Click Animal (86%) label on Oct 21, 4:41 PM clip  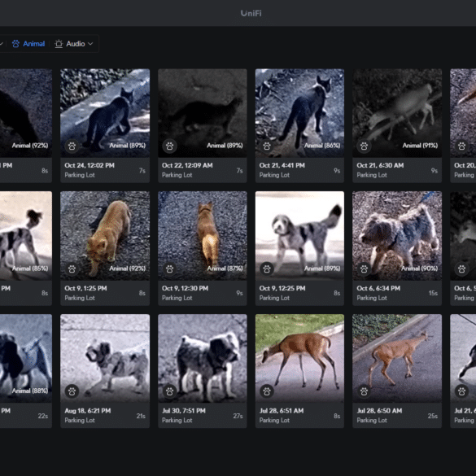click(x=322, y=146)
